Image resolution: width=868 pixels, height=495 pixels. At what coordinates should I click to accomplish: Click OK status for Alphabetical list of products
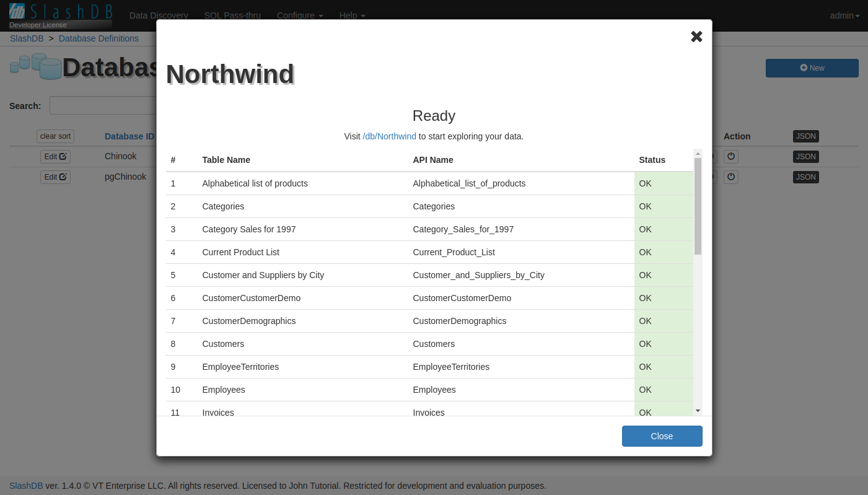[x=645, y=183]
